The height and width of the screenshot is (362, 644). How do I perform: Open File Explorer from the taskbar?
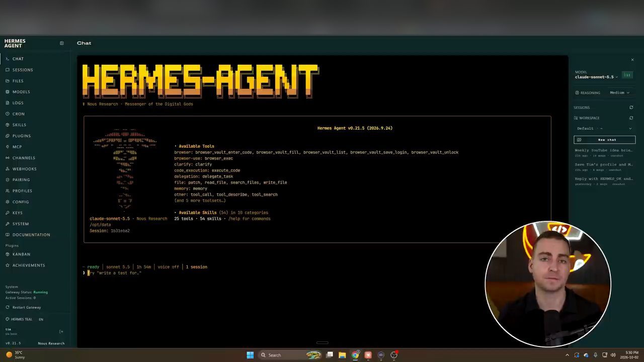(342, 355)
